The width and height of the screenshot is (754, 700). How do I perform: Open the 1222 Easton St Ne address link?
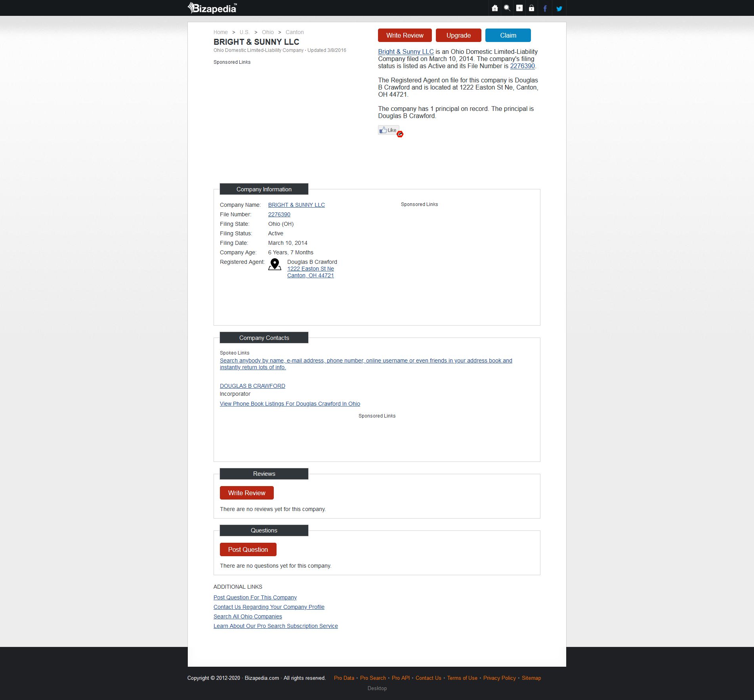[311, 269]
